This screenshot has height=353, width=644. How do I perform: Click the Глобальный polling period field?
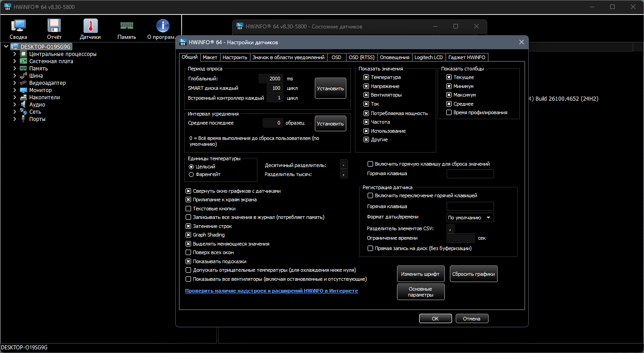tap(271, 79)
